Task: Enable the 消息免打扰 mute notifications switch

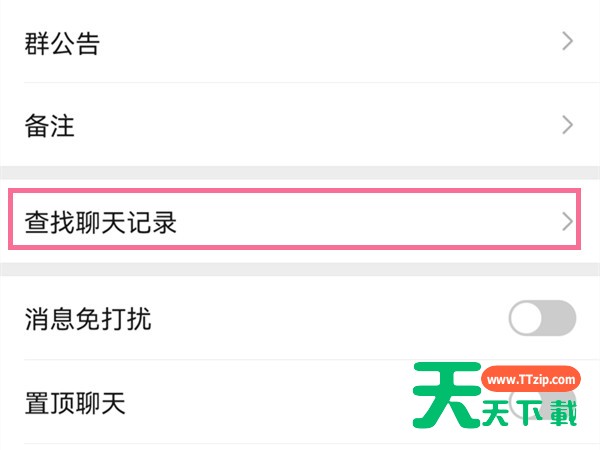Action: (542, 318)
